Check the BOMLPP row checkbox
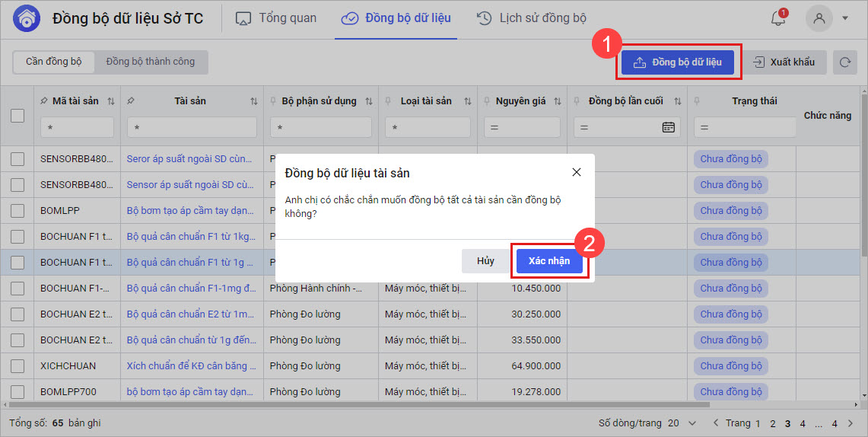Screen dimensions: 868x437 (x=17, y=211)
